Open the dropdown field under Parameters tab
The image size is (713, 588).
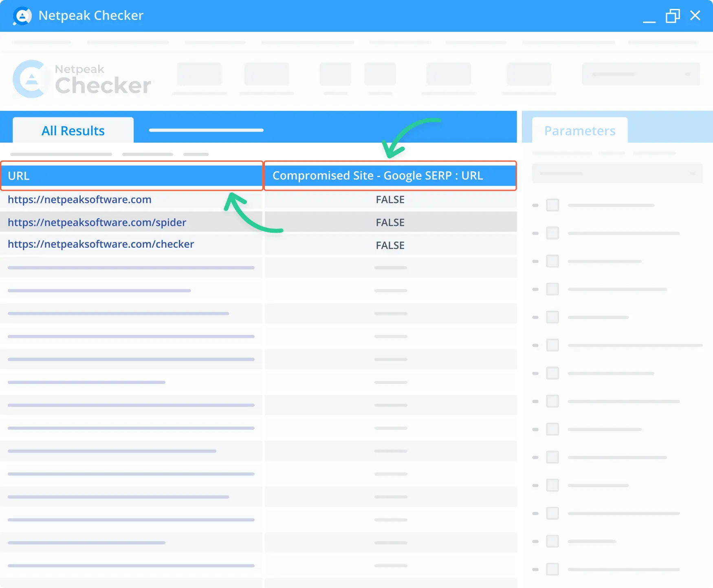(617, 173)
